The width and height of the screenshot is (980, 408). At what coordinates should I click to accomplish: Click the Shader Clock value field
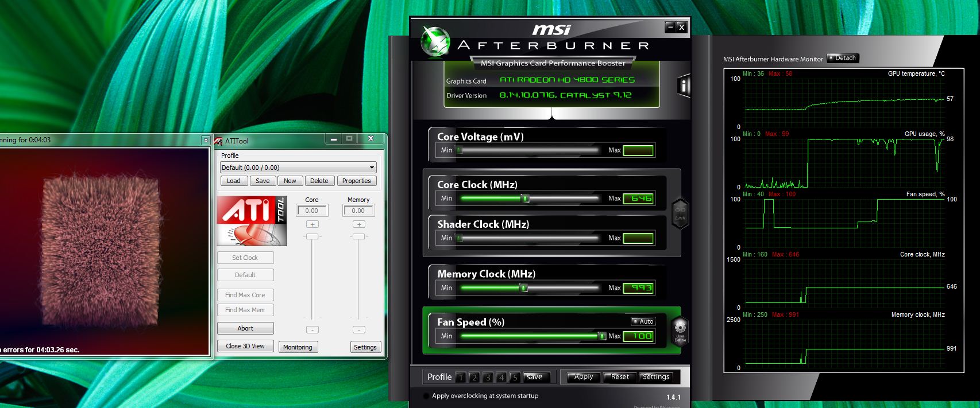[638, 238]
